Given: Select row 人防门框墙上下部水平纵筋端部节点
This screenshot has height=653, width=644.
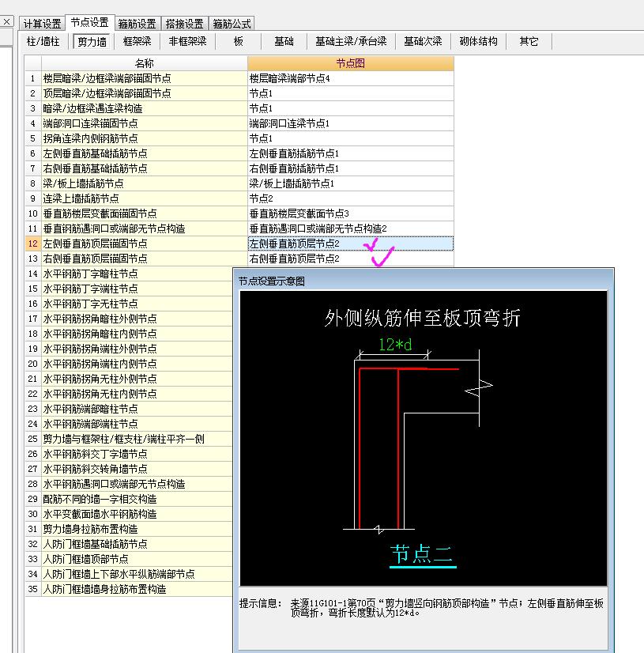Looking at the screenshot, I should (137, 574).
